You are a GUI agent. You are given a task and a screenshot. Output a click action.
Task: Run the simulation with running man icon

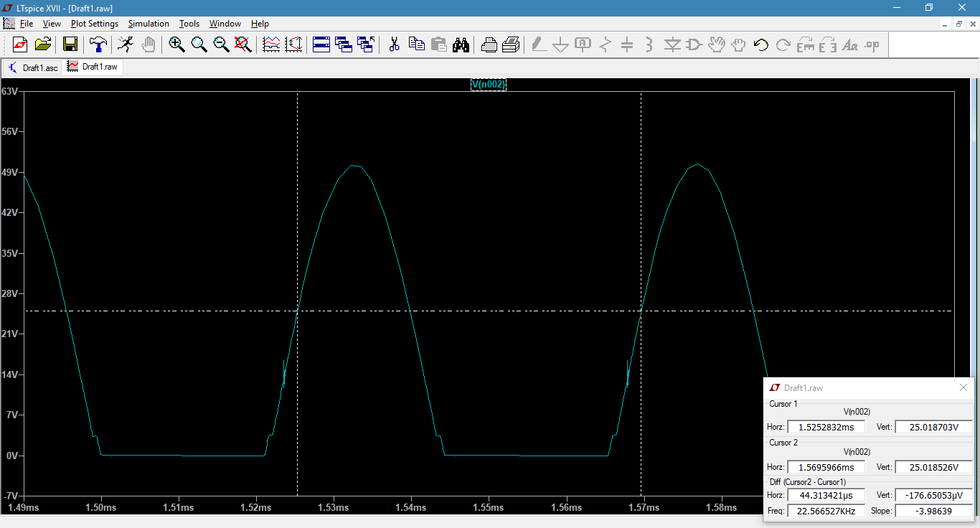[126, 44]
